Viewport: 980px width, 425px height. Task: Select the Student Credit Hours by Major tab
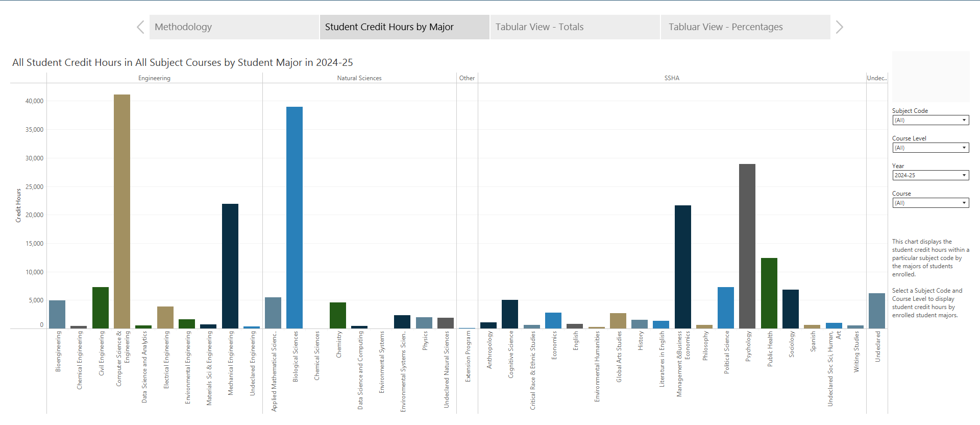[404, 27]
